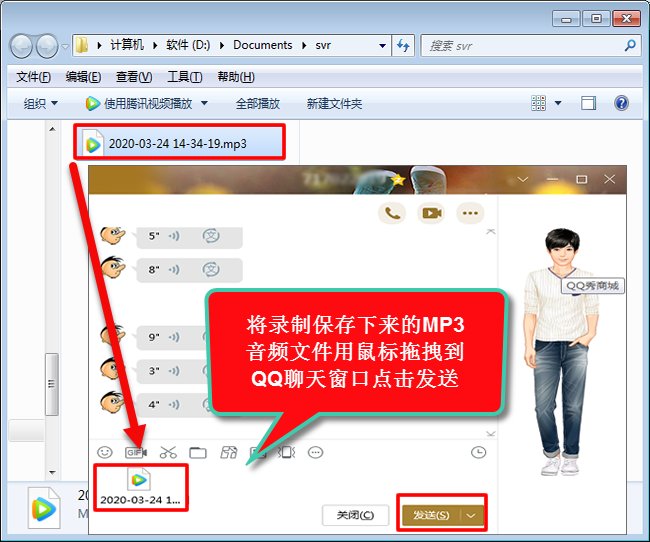
Task: Click 计算机 in address path
Action: (127, 45)
